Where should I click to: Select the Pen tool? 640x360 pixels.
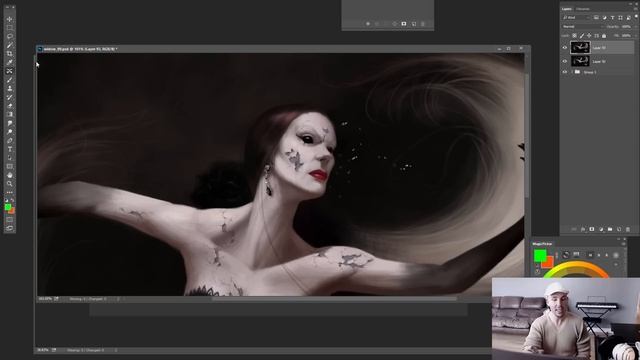pos(9,140)
